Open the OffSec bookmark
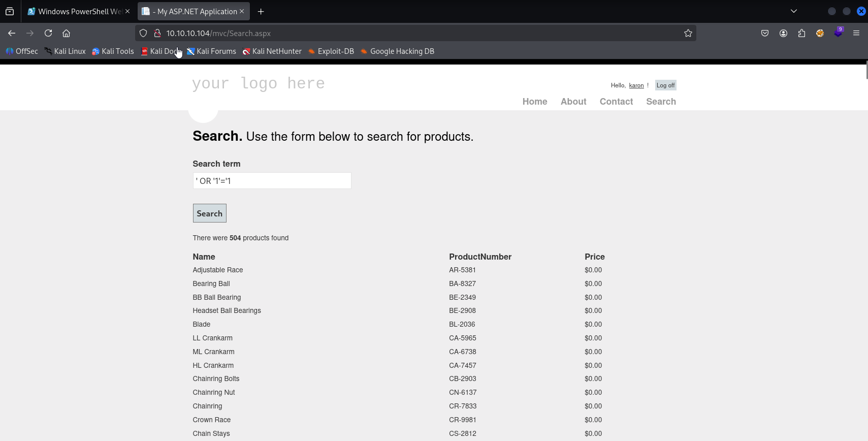Image resolution: width=868 pixels, height=441 pixels. pos(22,51)
